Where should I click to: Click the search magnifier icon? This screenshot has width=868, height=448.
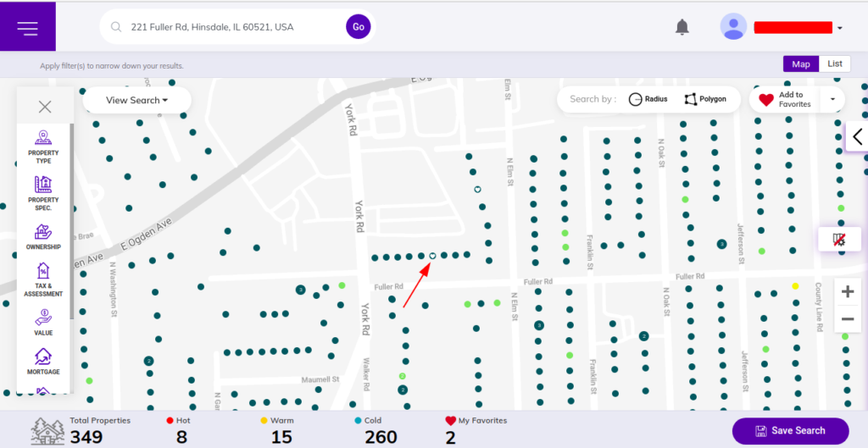pyautogui.click(x=115, y=26)
